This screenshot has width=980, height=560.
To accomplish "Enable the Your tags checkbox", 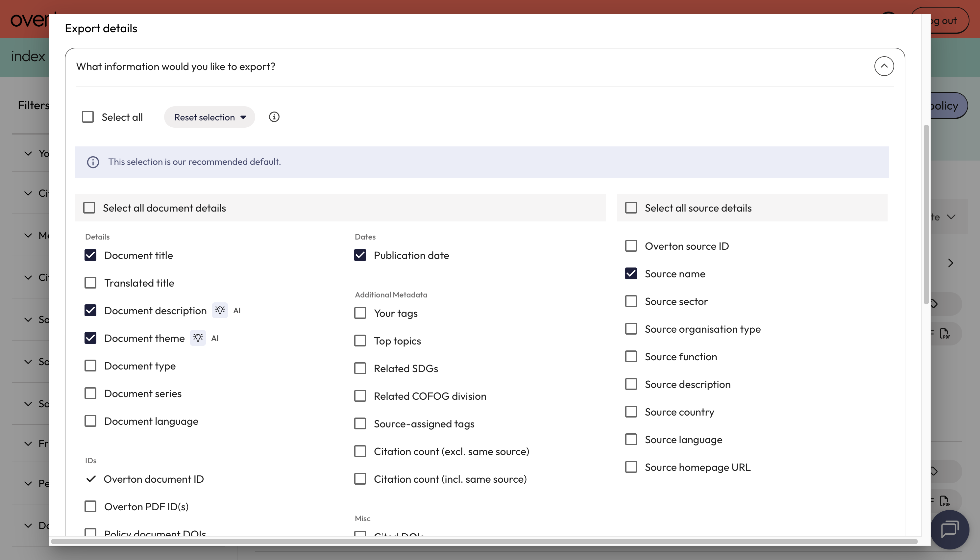I will coord(360,313).
